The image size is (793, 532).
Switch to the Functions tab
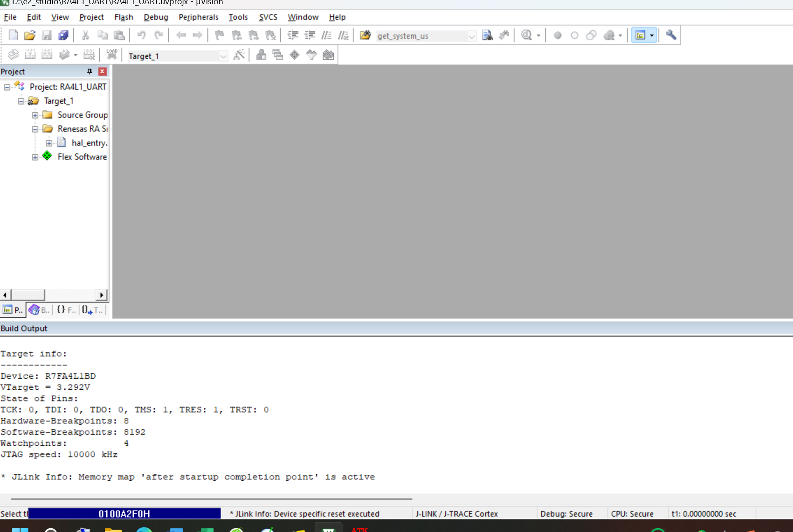pos(66,310)
